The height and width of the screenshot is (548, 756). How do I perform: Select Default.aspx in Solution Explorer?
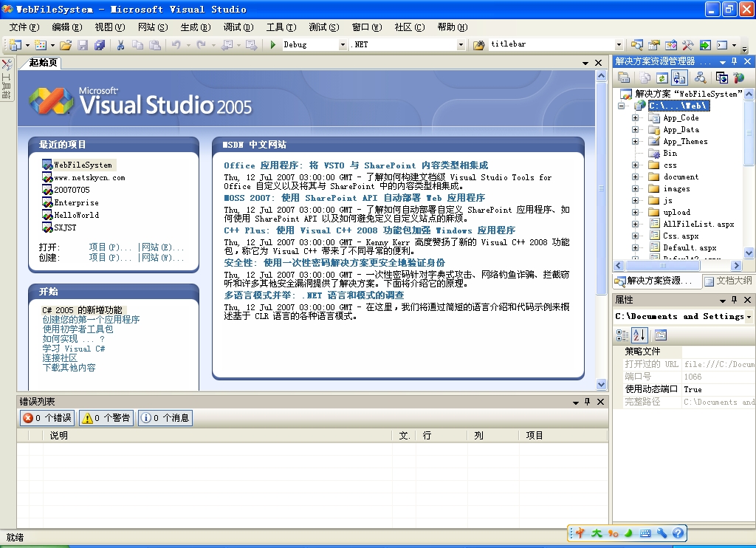point(690,247)
